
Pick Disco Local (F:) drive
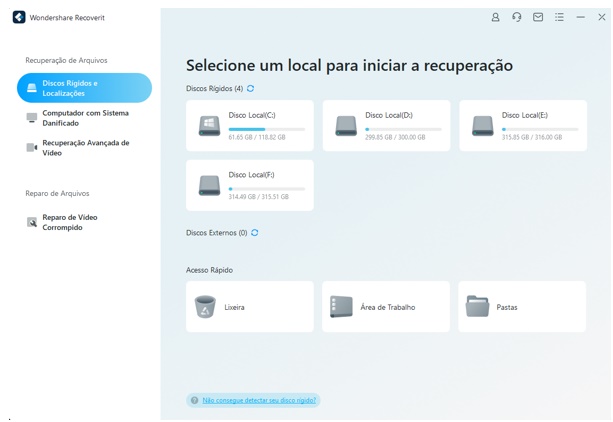pyautogui.click(x=249, y=186)
